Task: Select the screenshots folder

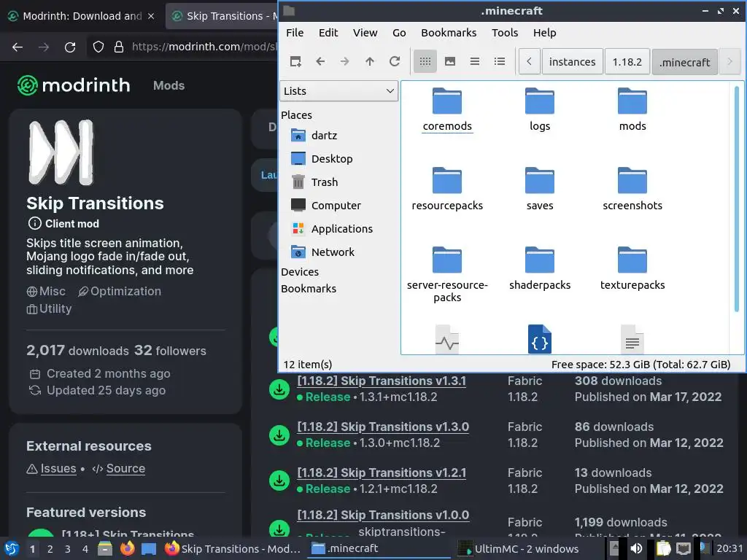Action: (x=632, y=189)
